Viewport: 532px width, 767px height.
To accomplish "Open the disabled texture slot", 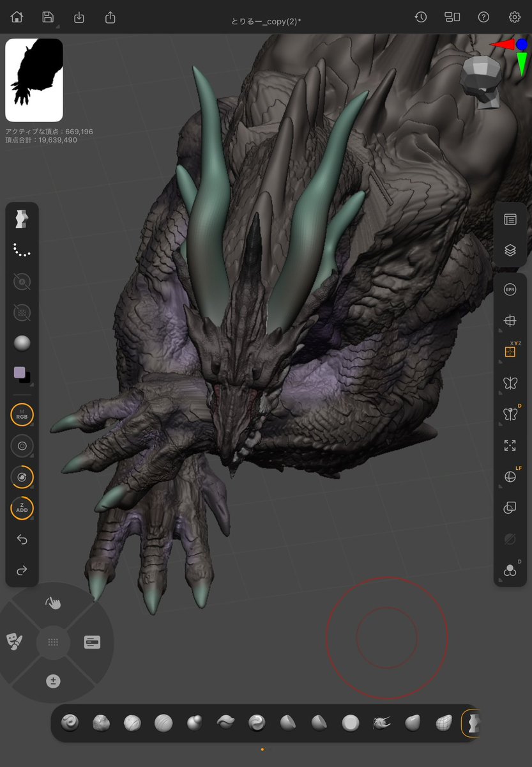I will pyautogui.click(x=22, y=312).
